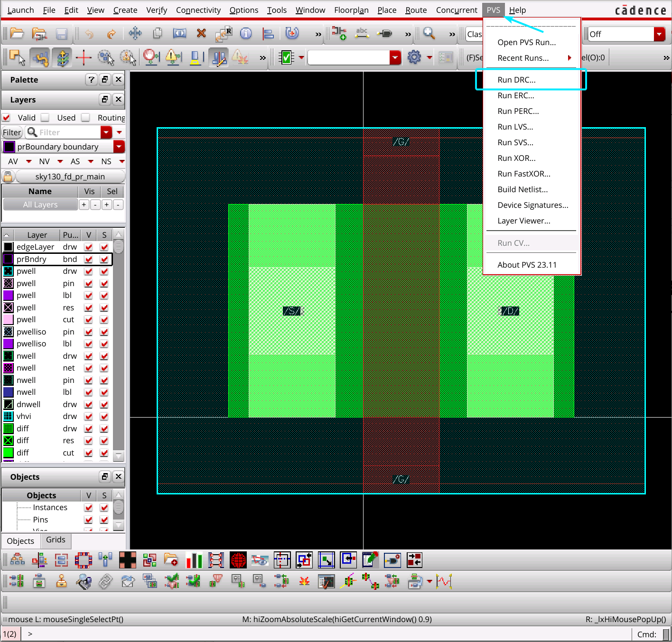Click the layer list vertical scrollbar
Screen dimensions: 672x642
119,345
